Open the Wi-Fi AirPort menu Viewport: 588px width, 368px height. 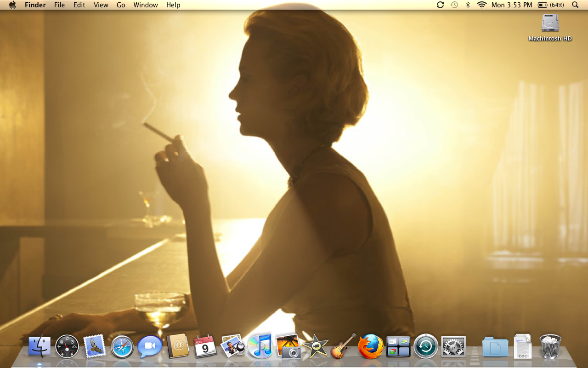[481, 5]
